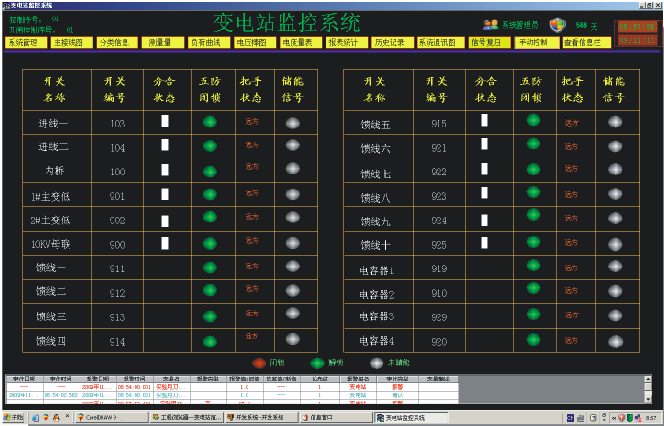Click green 五防闭锁 indicator for 进线一
664x426 pixels.
209,123
